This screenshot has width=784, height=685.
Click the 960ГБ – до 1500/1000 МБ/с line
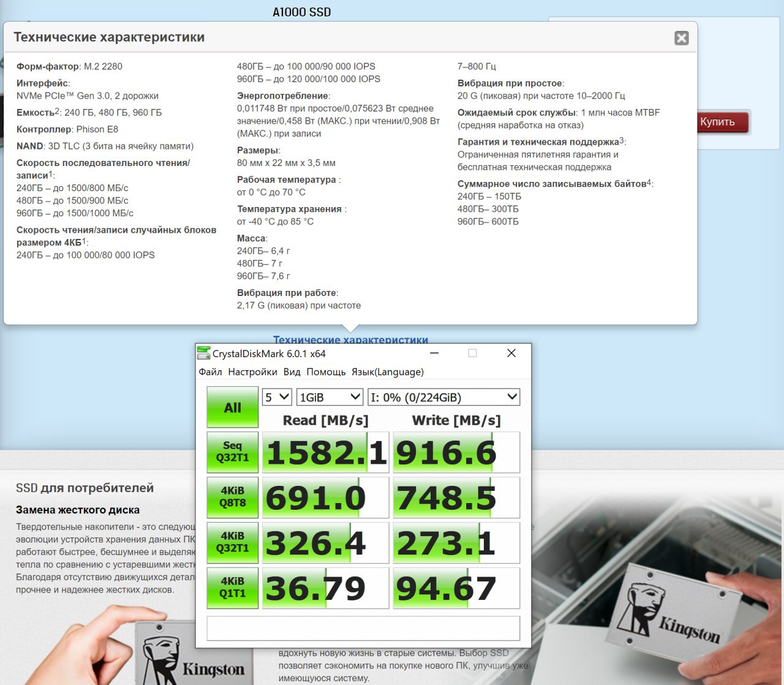click(x=75, y=213)
